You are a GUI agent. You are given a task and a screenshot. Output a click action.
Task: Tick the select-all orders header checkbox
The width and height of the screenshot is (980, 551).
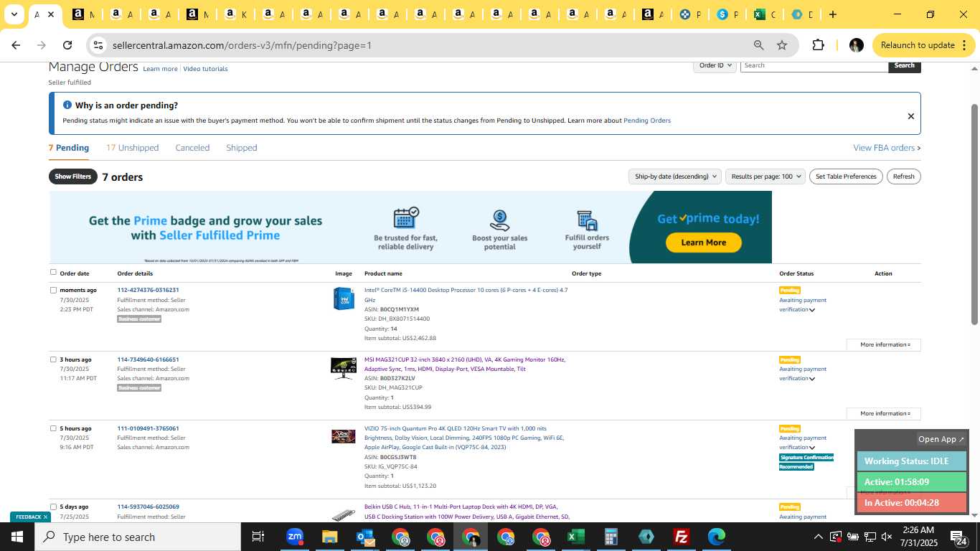53,272
